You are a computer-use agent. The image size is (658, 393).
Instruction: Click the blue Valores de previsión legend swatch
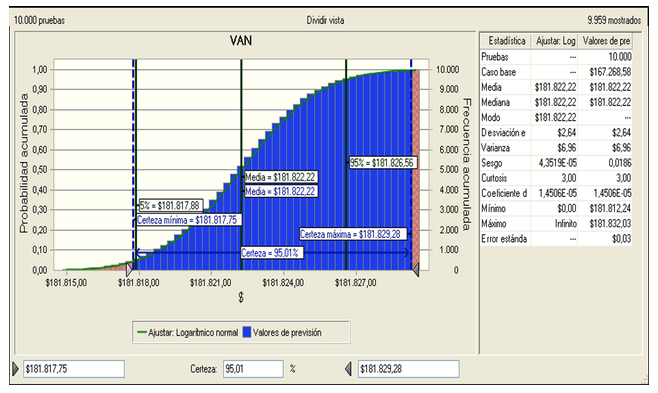(x=247, y=333)
